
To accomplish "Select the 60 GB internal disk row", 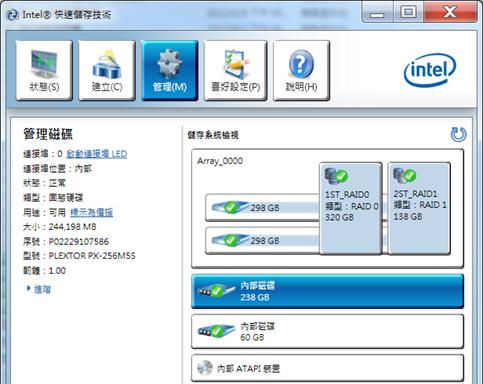I will tap(327, 331).
